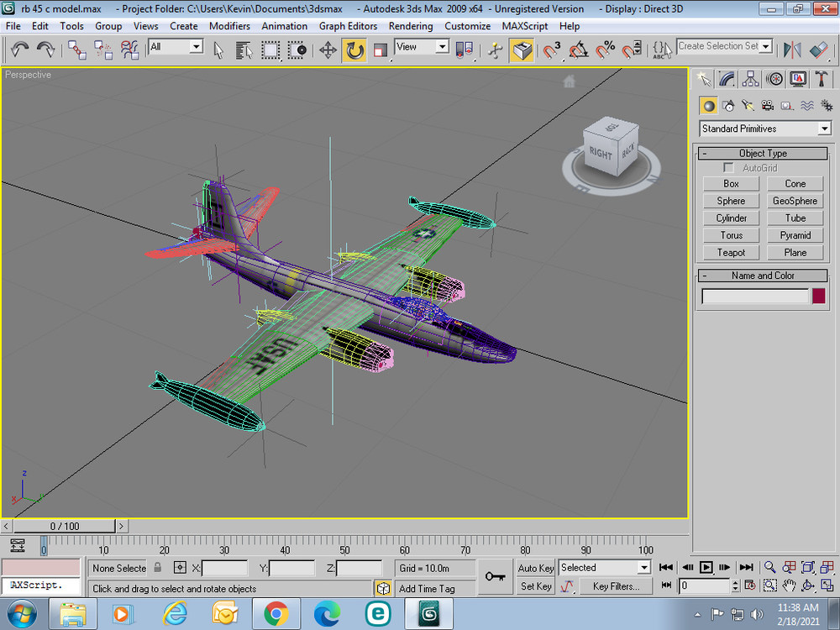The height and width of the screenshot is (630, 840).
Task: Open the Create Selection Set dropdown
Action: coord(724,46)
